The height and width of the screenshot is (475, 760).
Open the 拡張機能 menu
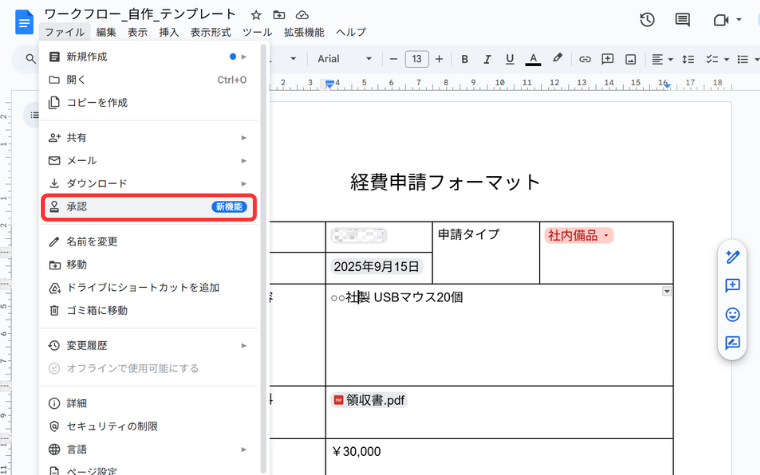tap(304, 32)
